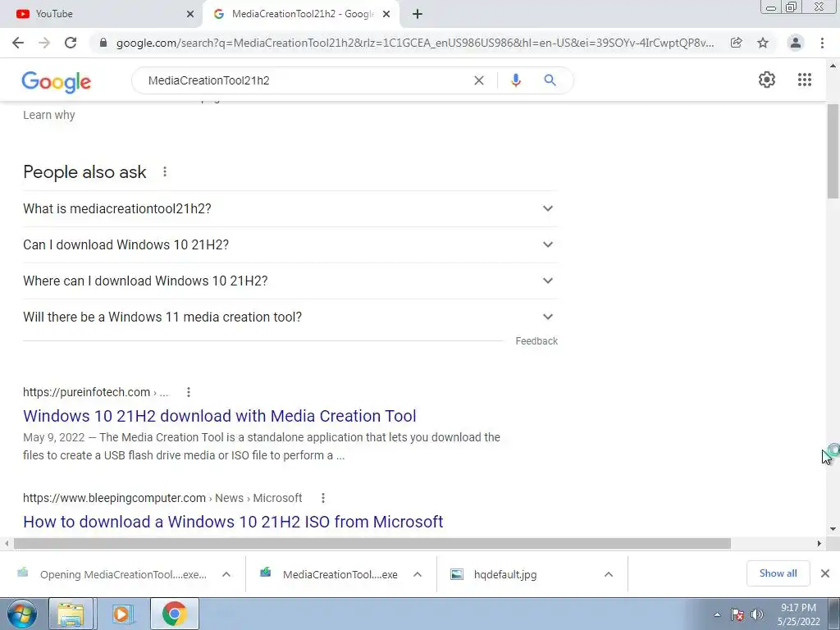Click Show desktop strip at taskbar end
The image size is (840, 630).
(x=834, y=614)
